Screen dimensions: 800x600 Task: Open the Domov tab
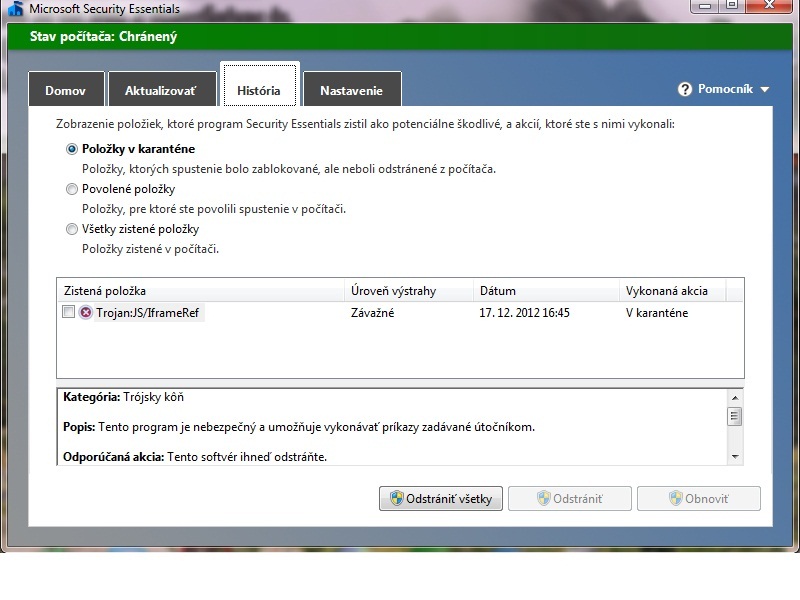(x=65, y=91)
